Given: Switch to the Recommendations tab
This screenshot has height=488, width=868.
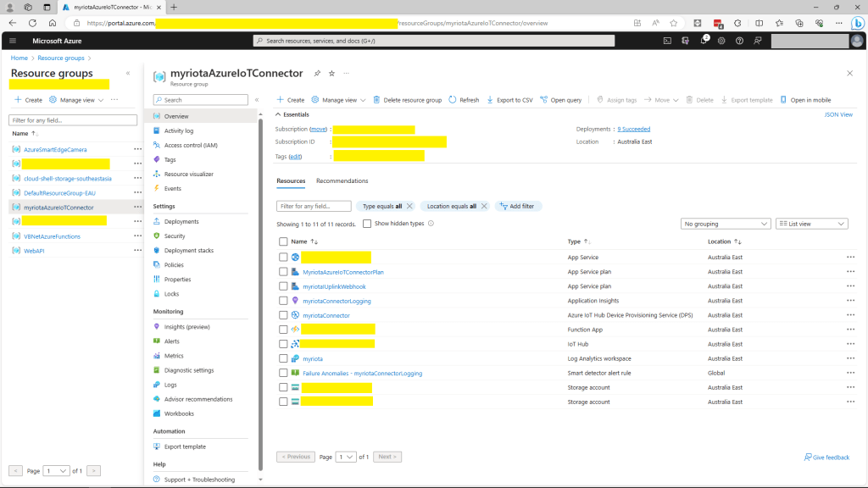Looking at the screenshot, I should point(342,181).
